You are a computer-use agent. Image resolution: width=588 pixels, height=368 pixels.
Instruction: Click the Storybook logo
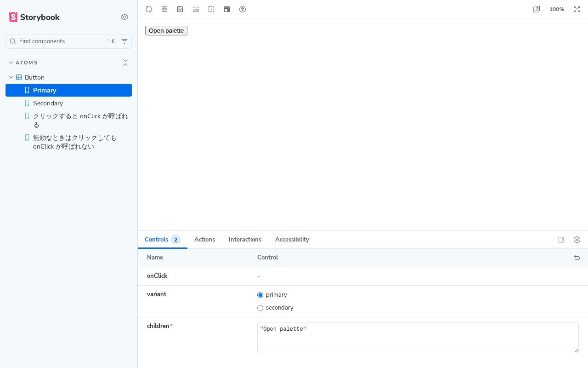(x=34, y=17)
